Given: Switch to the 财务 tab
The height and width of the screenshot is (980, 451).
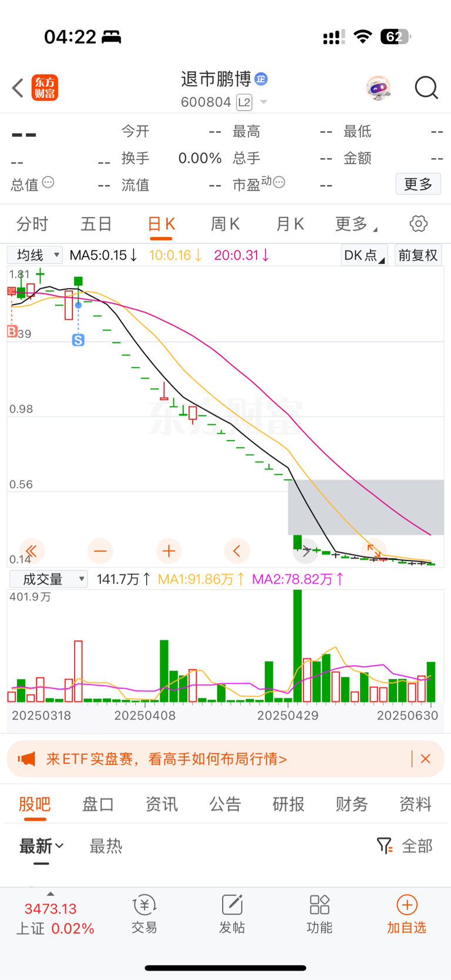Looking at the screenshot, I should pos(352,804).
